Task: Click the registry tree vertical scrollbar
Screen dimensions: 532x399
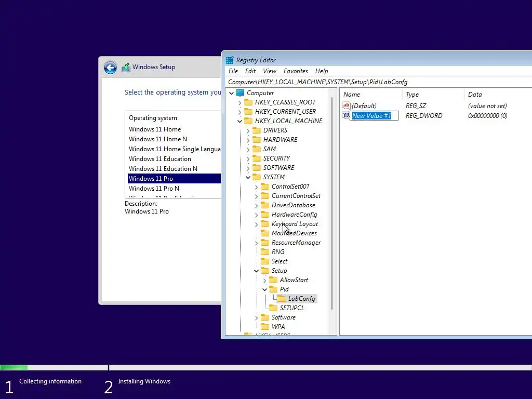Action: [332, 204]
